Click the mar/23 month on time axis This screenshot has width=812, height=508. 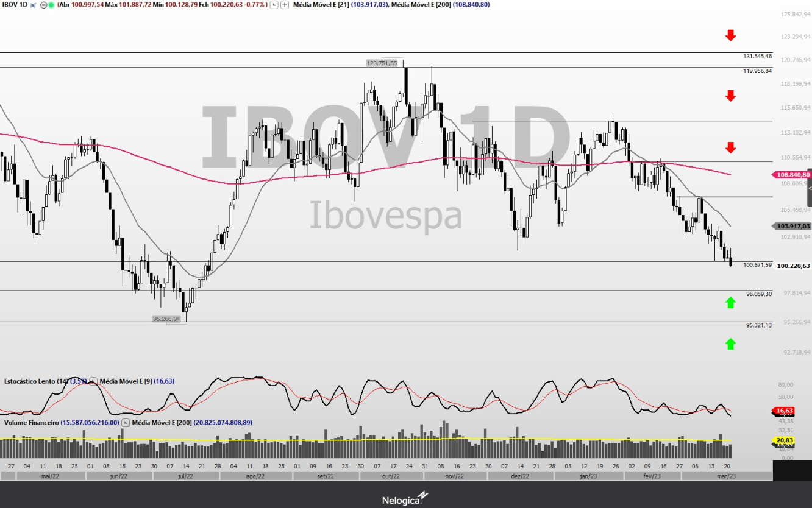[728, 476]
